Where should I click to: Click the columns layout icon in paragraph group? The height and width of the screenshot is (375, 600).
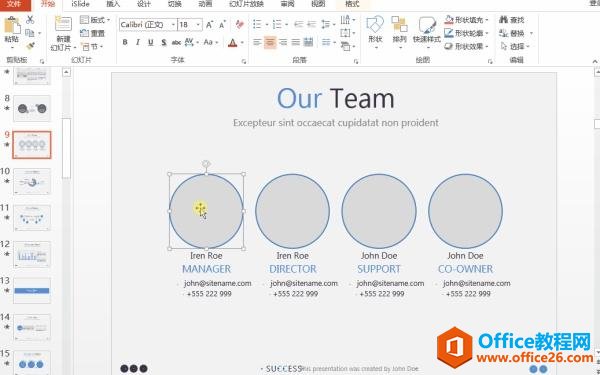pyautogui.click(x=326, y=42)
